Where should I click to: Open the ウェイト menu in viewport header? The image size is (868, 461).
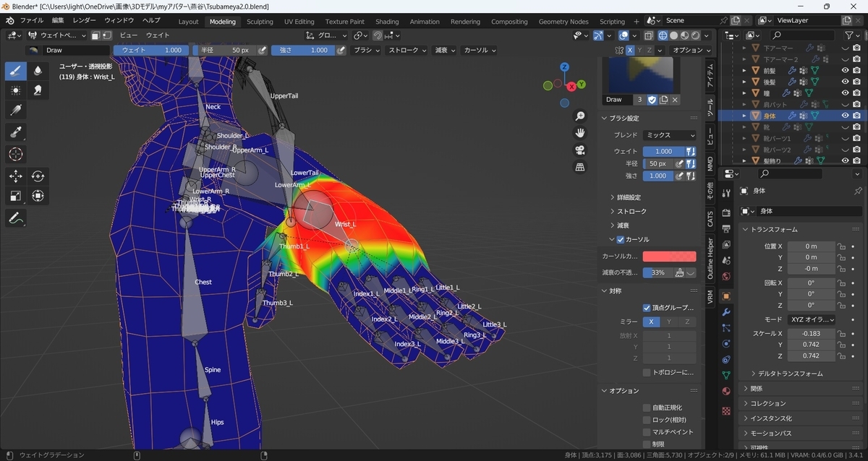tap(158, 35)
